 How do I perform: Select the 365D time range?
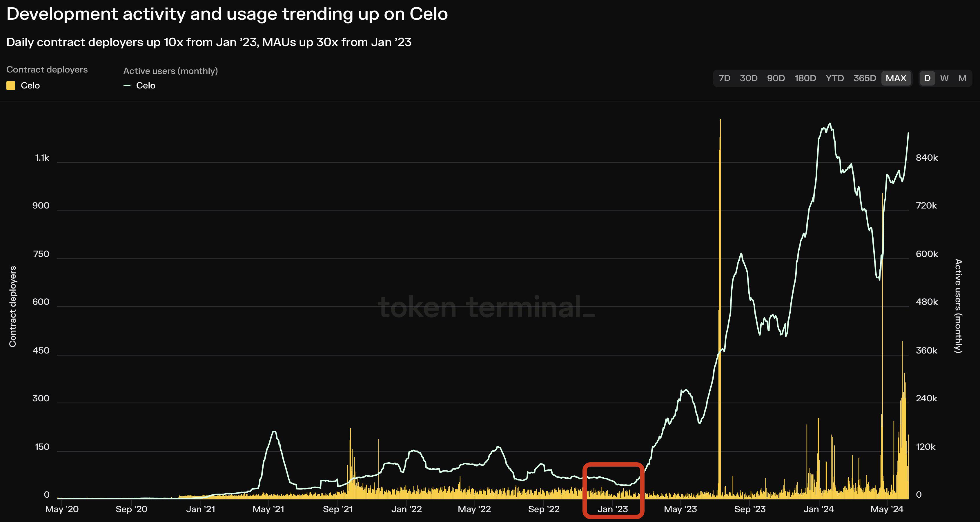(864, 78)
